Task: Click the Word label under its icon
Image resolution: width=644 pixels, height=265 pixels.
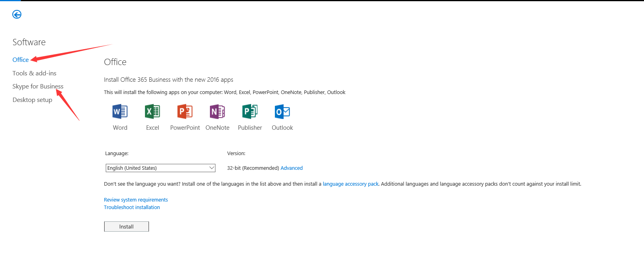Action: 120,128
